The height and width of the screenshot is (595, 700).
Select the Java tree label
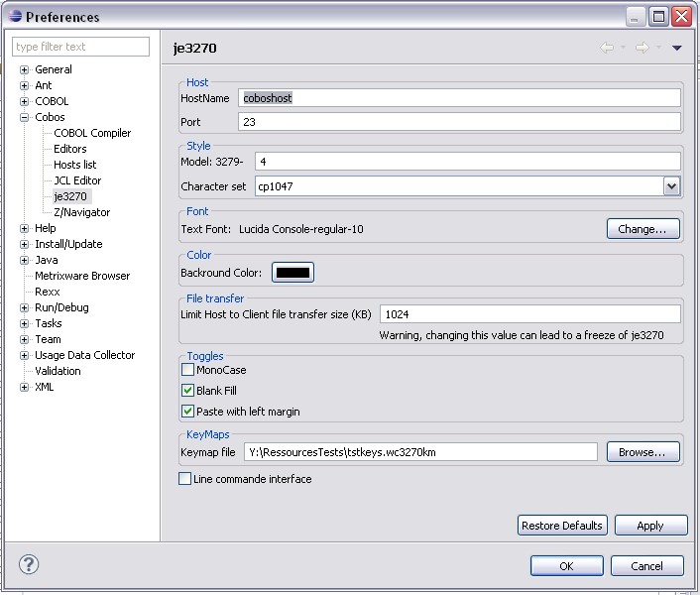click(47, 260)
